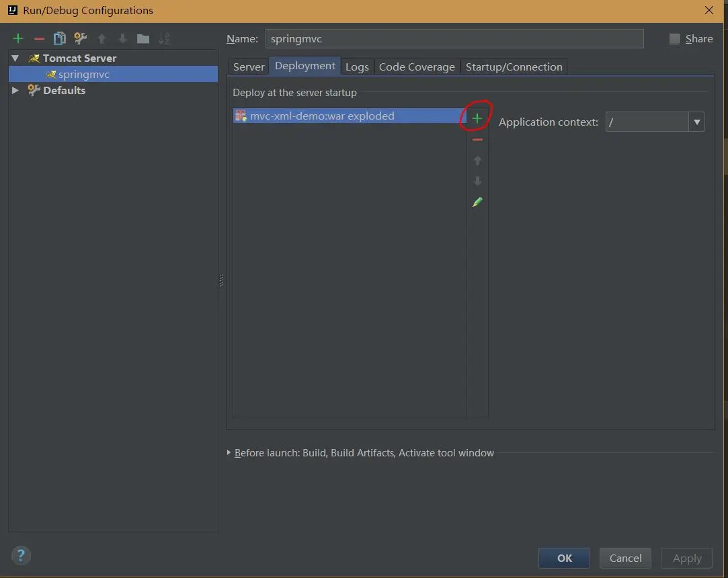Move configuration up in left toolbar
Screen dimensions: 728x578
click(102, 38)
